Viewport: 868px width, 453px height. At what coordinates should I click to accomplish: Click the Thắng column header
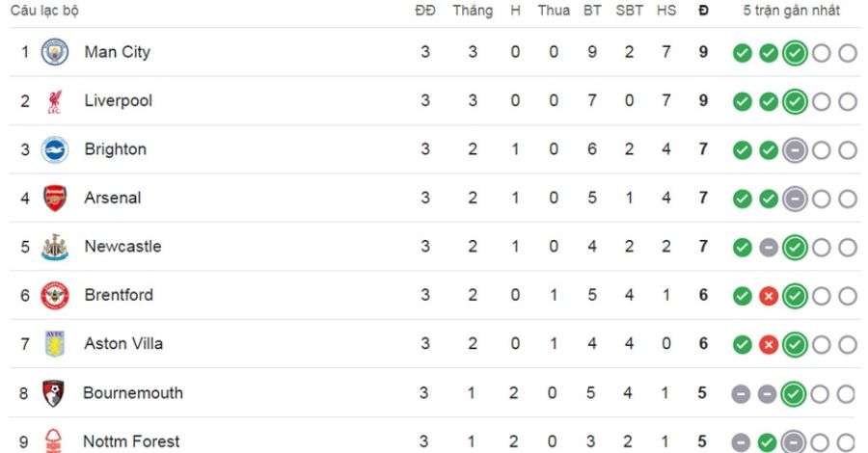point(473,11)
